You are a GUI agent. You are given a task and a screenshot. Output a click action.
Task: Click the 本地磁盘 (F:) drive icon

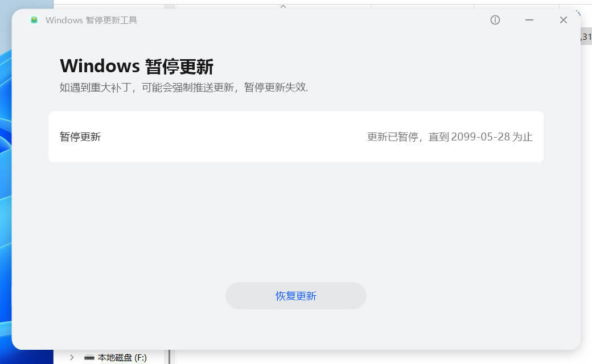pyautogui.click(x=89, y=357)
